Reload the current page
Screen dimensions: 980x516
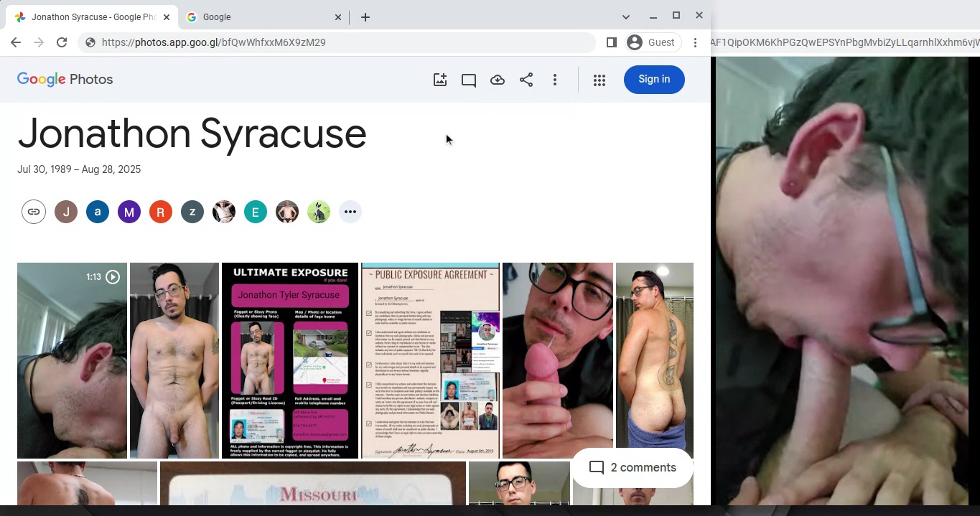pyautogui.click(x=62, y=42)
